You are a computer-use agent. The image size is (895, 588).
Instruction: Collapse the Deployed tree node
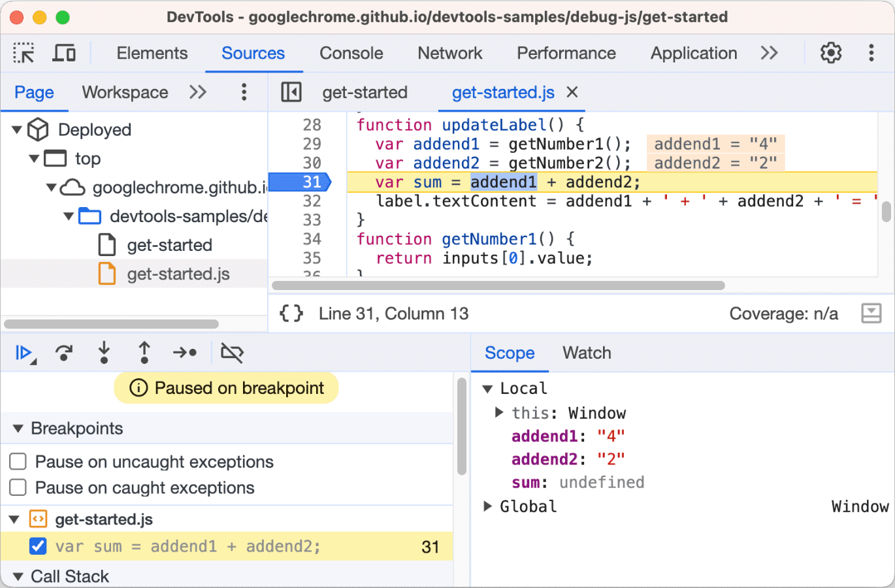(17, 130)
